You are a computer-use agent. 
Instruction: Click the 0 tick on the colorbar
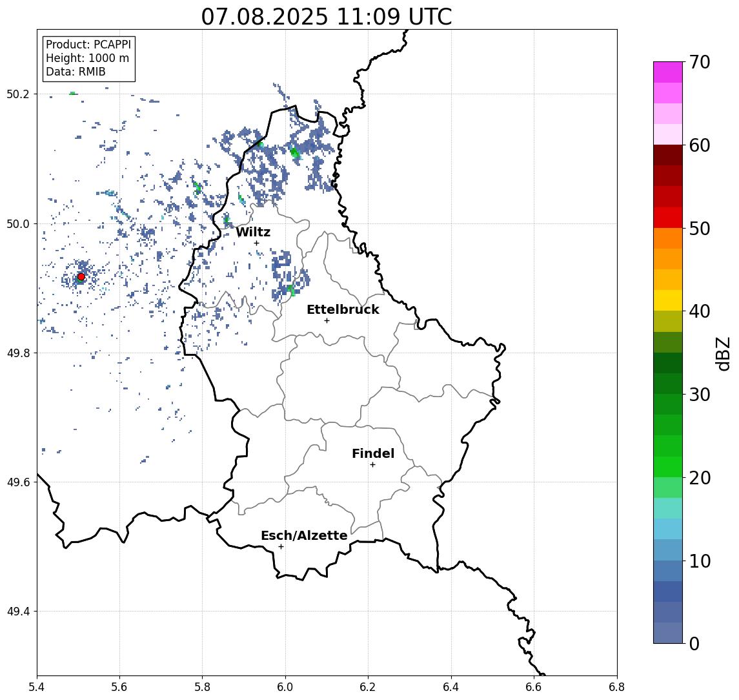[694, 643]
